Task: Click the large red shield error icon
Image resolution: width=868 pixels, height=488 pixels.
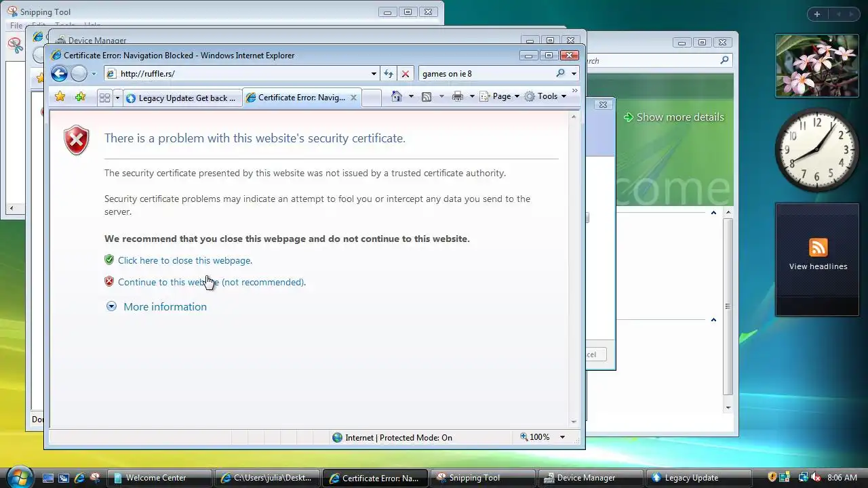Action: (x=77, y=140)
